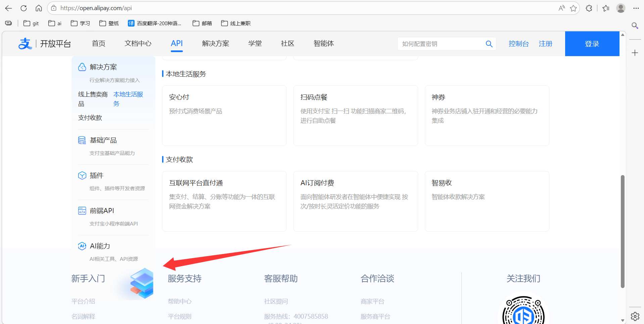This screenshot has height=324, width=644.
Task: Click the search magnifier in site search
Action: coord(489,44)
